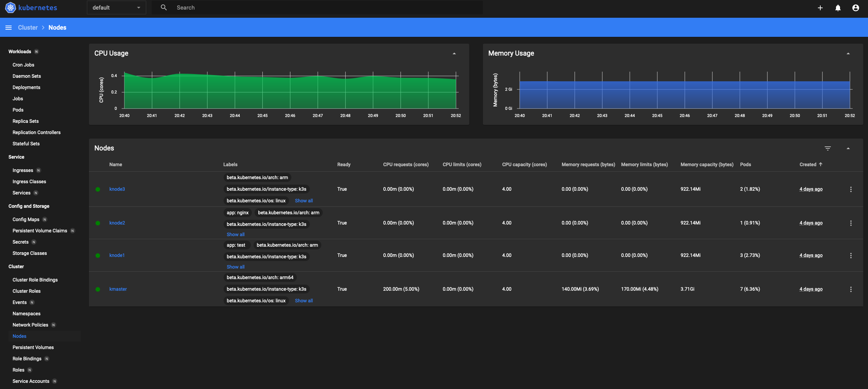868x389 pixels.
Task: Open Persistent Volumes in sidebar
Action: point(33,347)
